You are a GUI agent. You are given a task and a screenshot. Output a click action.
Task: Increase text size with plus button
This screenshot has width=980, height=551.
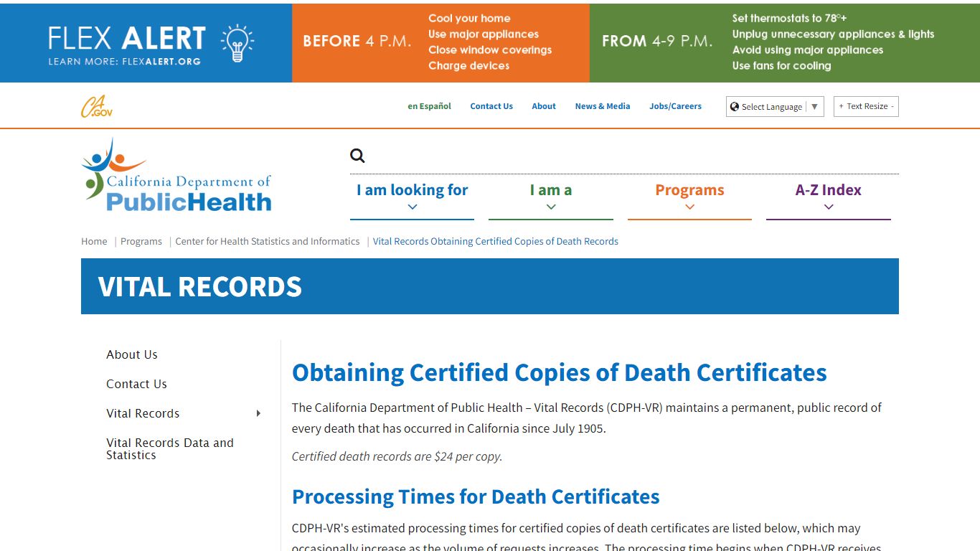point(842,106)
